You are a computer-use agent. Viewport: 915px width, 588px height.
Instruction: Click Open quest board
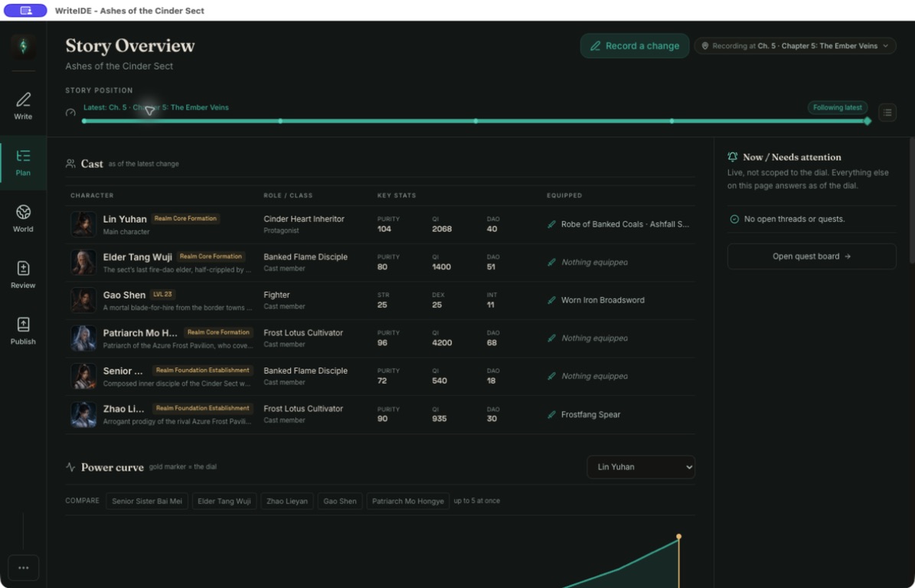812,256
